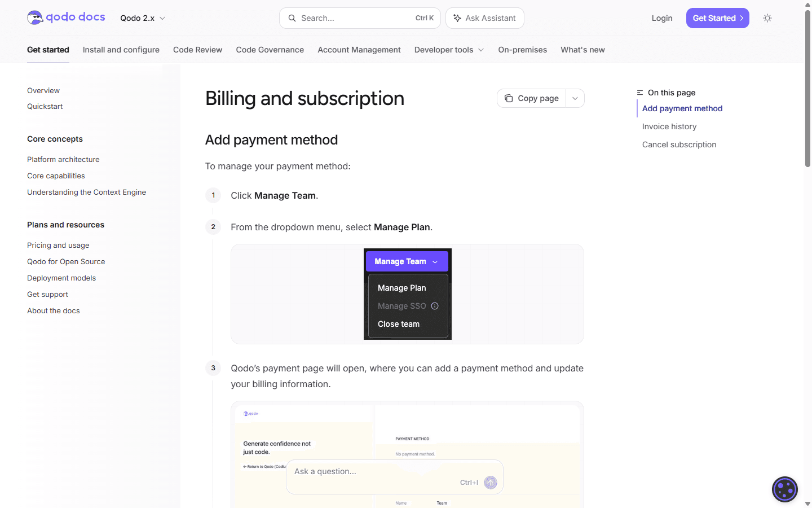Click the sparkle icon on Ask Assistant
This screenshot has height=508, width=812.
point(457,18)
